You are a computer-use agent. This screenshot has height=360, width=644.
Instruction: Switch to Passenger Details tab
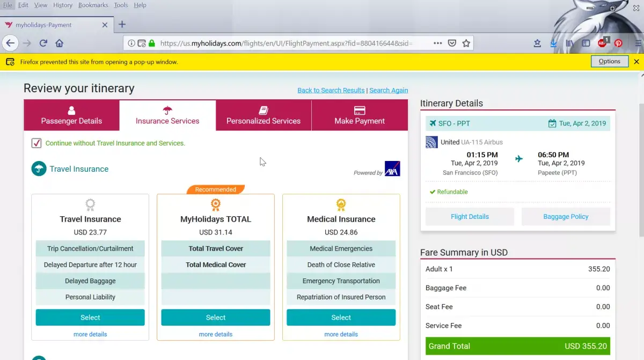(x=71, y=115)
